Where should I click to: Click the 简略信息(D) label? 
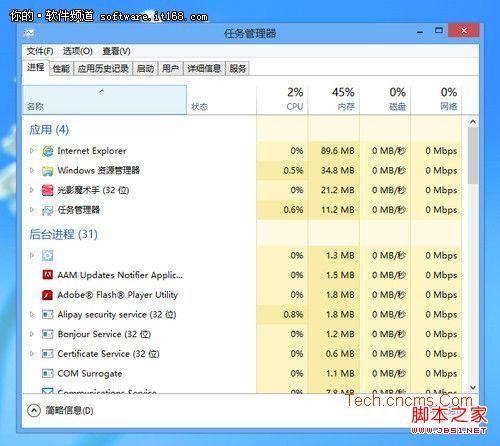[69, 410]
